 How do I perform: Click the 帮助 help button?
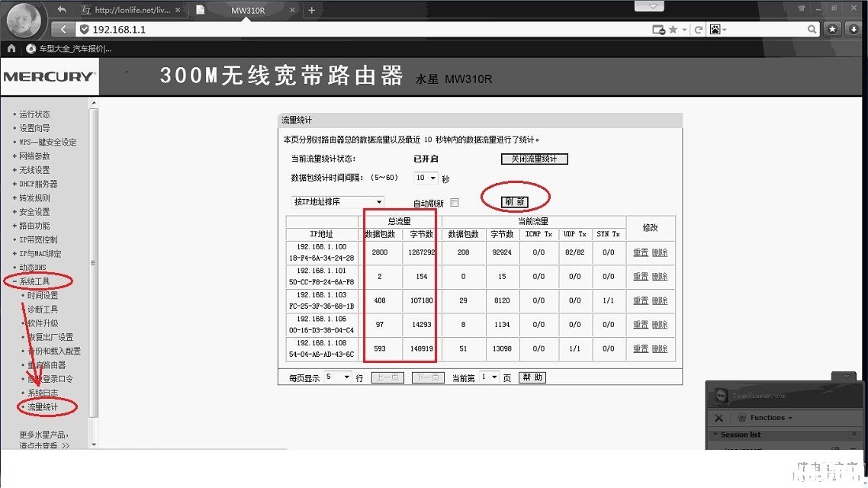point(532,377)
